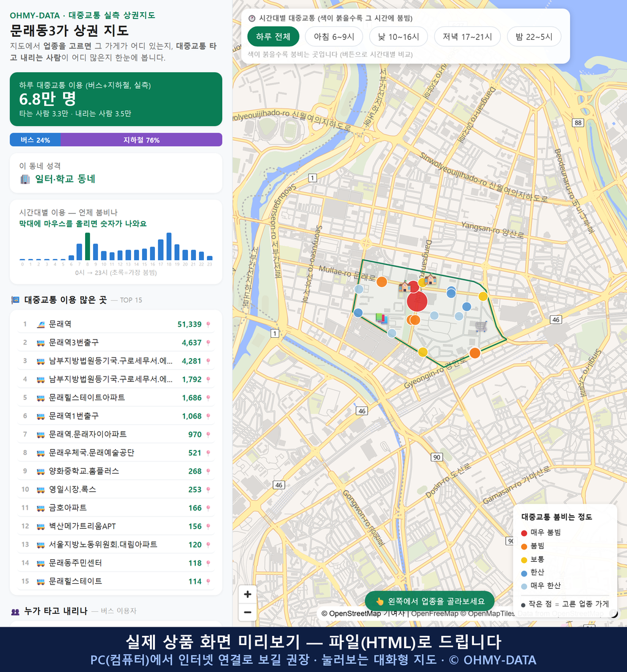Viewport: 627px width, 672px height.
Task: Switch to the 낮 10~16시 time filter
Action: point(399,37)
